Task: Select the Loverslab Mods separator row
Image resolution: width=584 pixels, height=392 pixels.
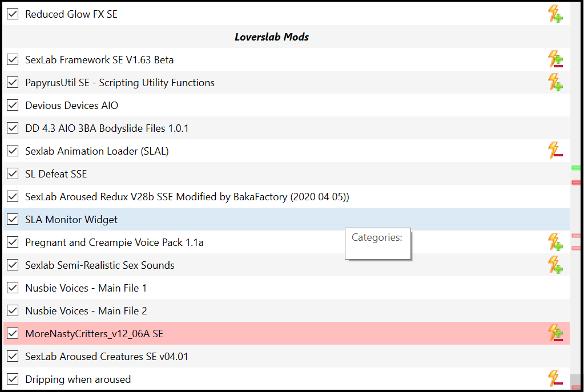Action: tap(286, 37)
